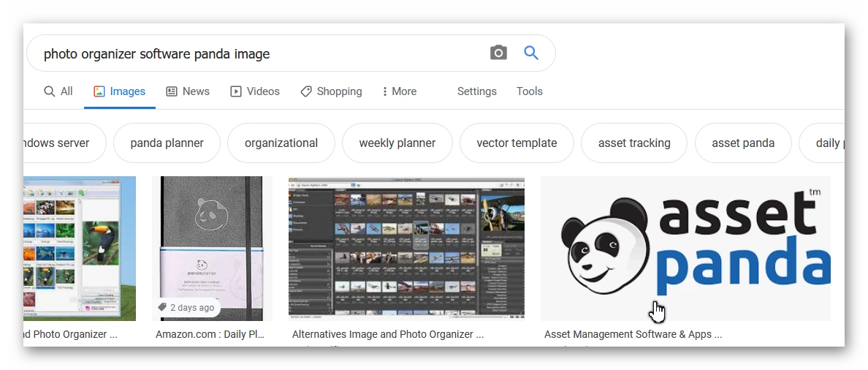Click 'Asset Management Software & Apps' caption
Image resolution: width=868 pixels, height=370 pixels.
coord(633,335)
